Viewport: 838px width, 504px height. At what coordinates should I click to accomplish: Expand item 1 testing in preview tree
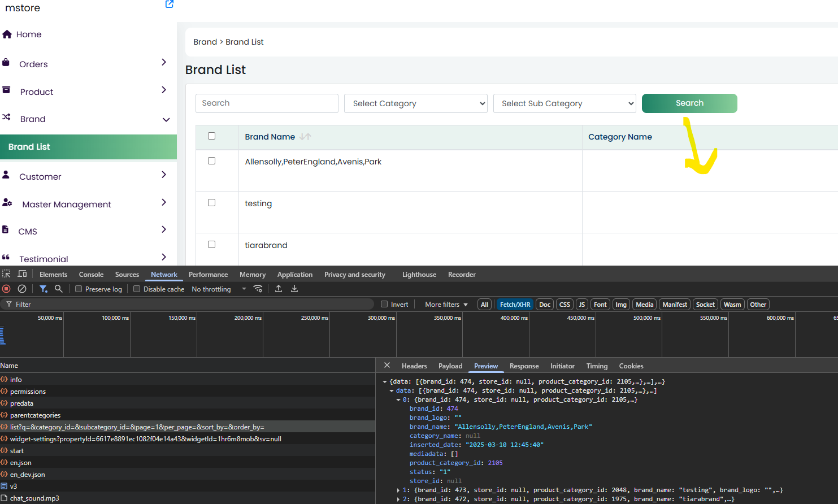[x=398, y=490]
